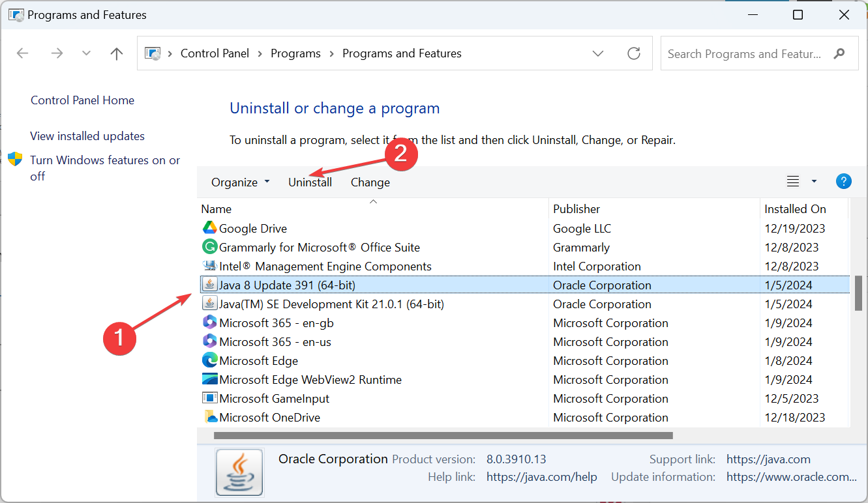
Task: Expand the address bar history dropdown
Action: click(x=598, y=53)
